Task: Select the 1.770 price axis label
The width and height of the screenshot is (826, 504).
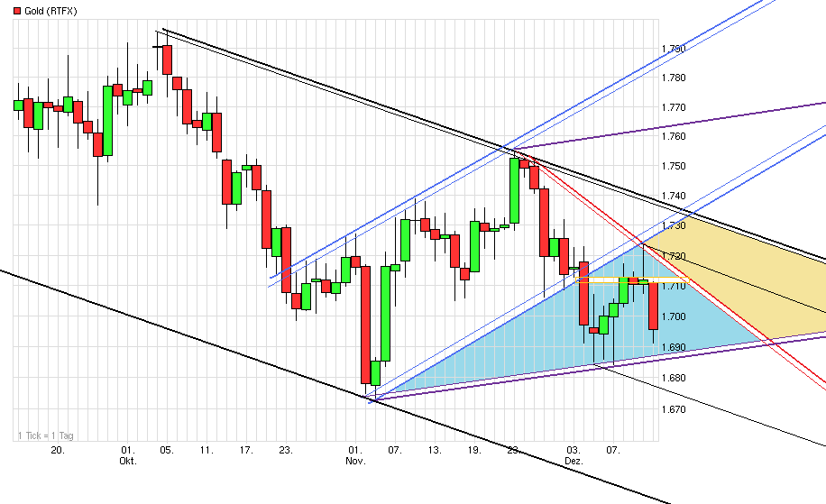Action: coord(674,107)
